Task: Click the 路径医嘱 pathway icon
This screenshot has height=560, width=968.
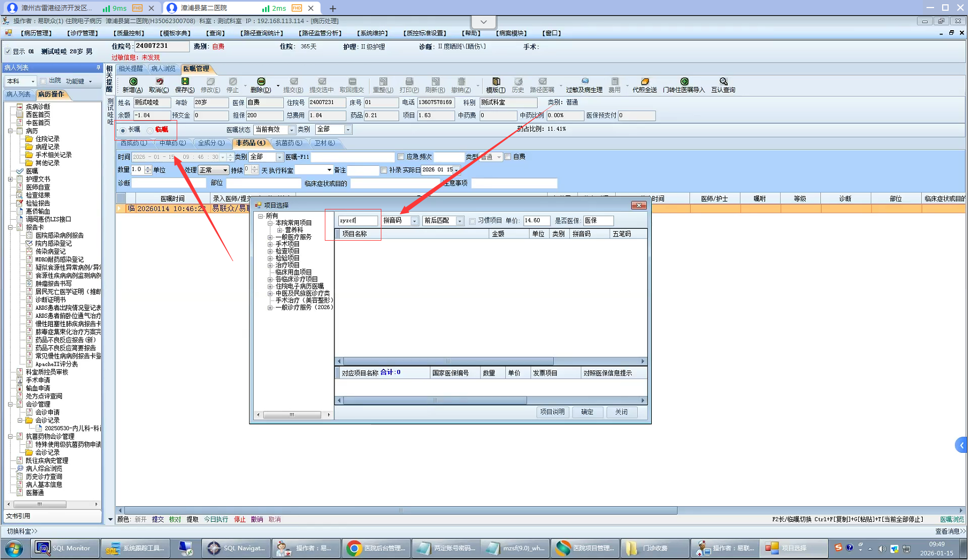Action: 542,85
